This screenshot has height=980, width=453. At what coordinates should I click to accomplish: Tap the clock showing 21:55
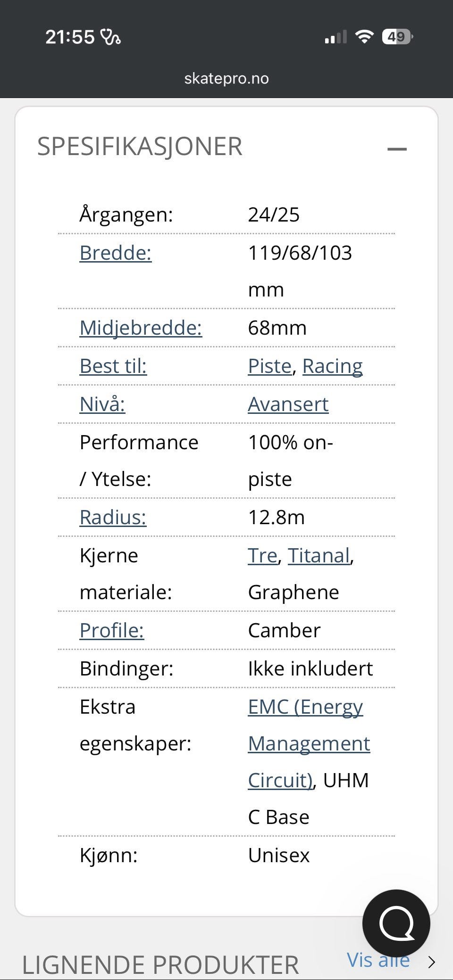click(x=69, y=36)
